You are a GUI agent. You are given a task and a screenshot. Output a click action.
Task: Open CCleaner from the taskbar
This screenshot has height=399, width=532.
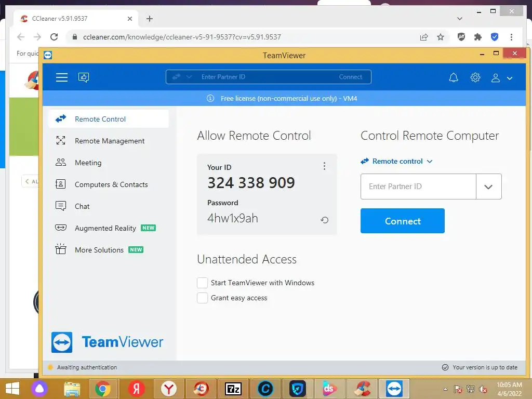(362, 389)
